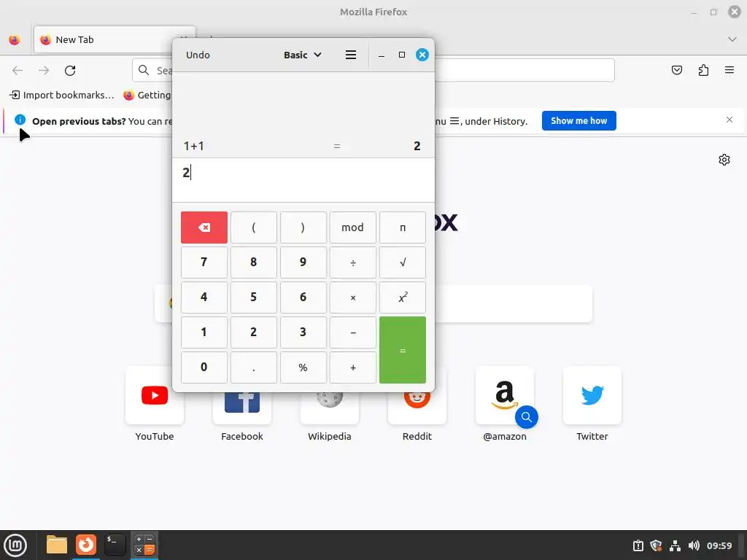
Task: Open Firefox View pinned tab icon
Action: coord(15,39)
